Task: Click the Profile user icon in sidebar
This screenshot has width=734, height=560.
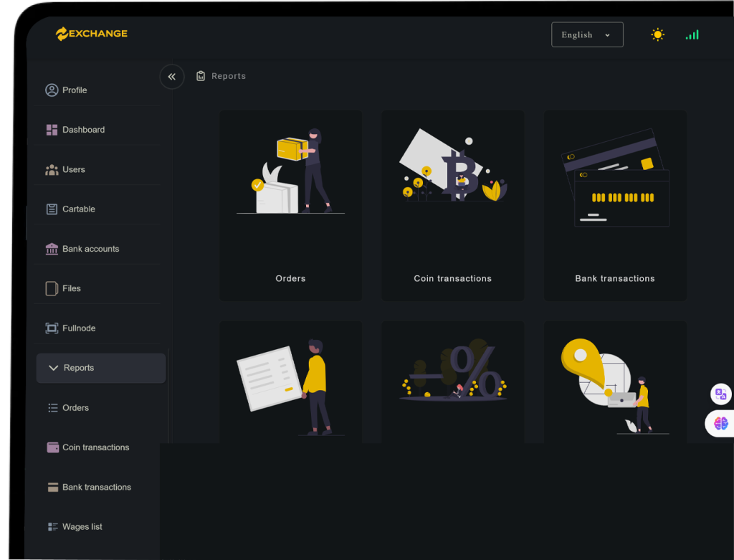Action: (x=52, y=90)
